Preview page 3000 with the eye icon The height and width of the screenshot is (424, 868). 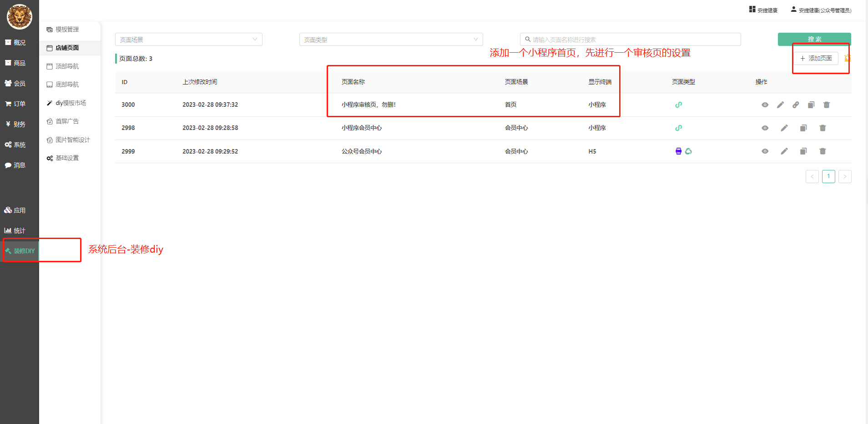point(765,105)
